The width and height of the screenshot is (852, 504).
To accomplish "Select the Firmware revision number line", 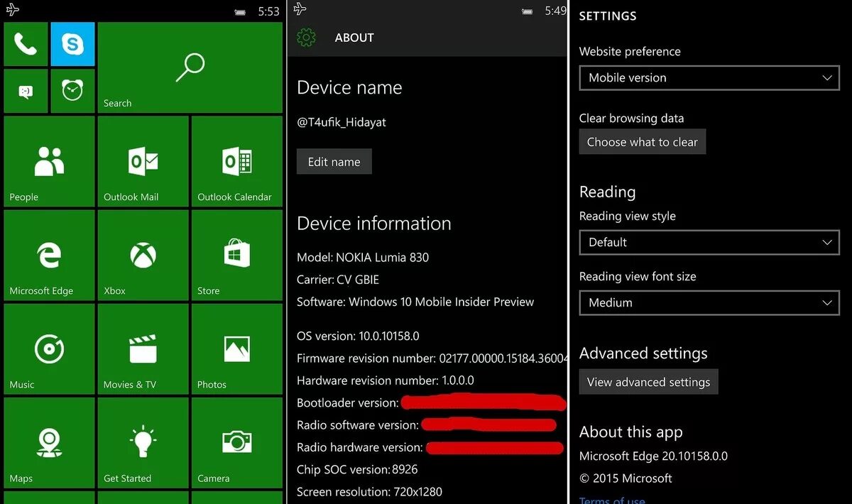I will [x=432, y=358].
